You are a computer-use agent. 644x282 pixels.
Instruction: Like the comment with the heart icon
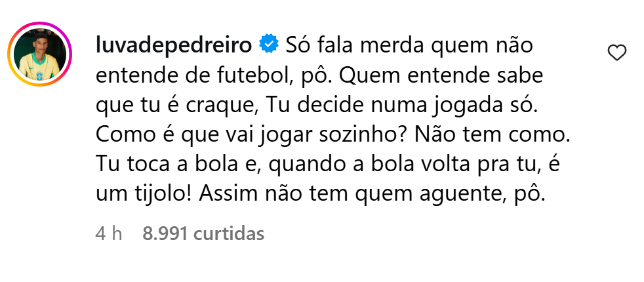coord(617,53)
